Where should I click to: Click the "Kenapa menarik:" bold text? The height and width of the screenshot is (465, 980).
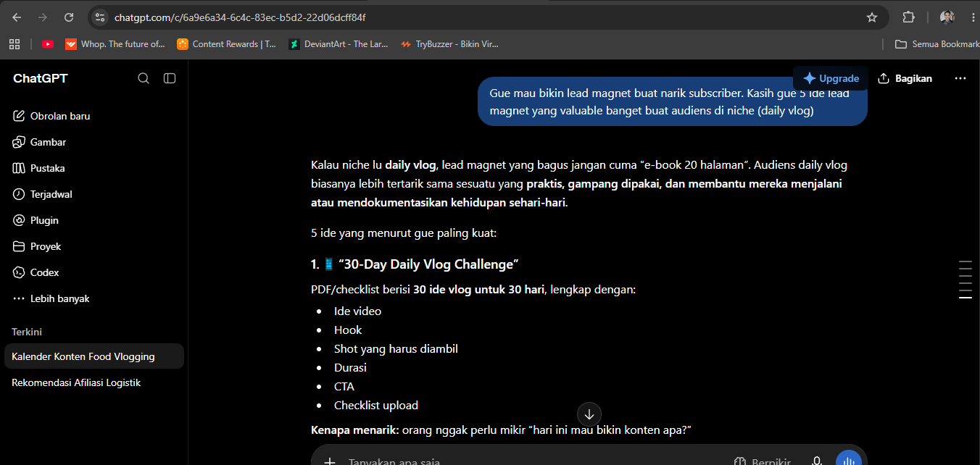(x=355, y=430)
